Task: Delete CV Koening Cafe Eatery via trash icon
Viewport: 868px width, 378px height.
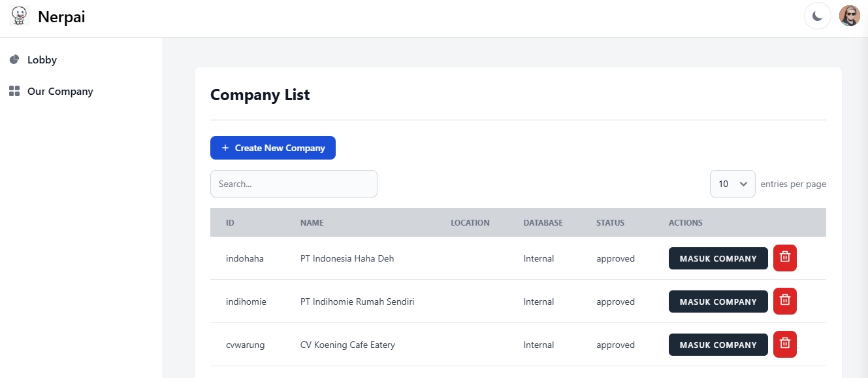Action: [784, 344]
